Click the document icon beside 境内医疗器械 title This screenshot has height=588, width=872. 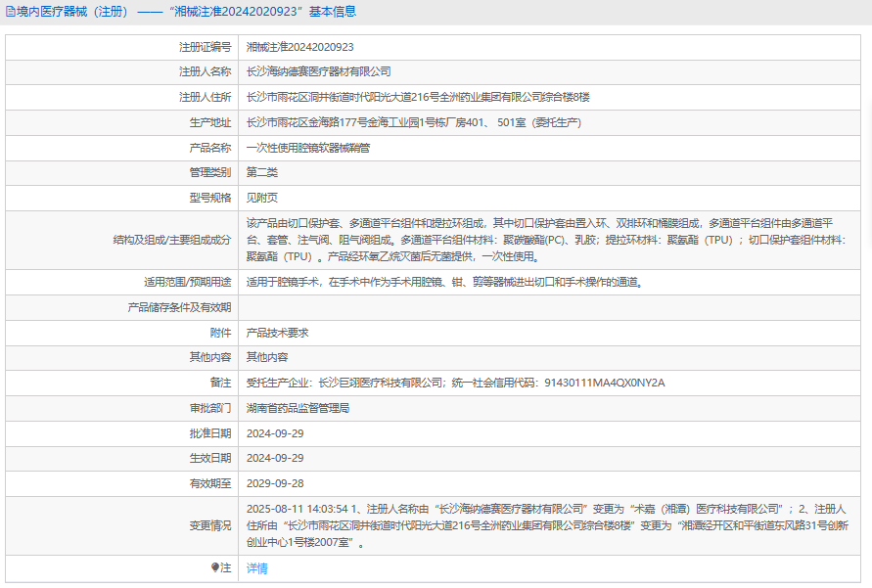coord(10,12)
